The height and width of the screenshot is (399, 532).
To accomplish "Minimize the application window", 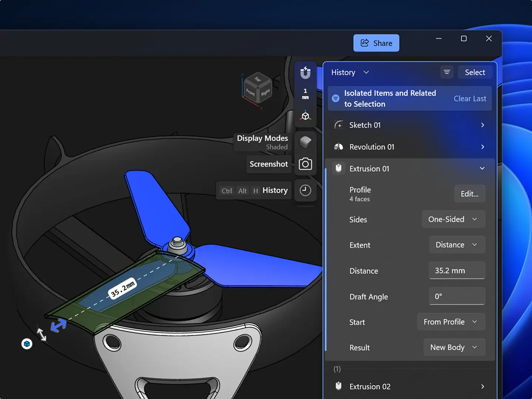I will 439,38.
